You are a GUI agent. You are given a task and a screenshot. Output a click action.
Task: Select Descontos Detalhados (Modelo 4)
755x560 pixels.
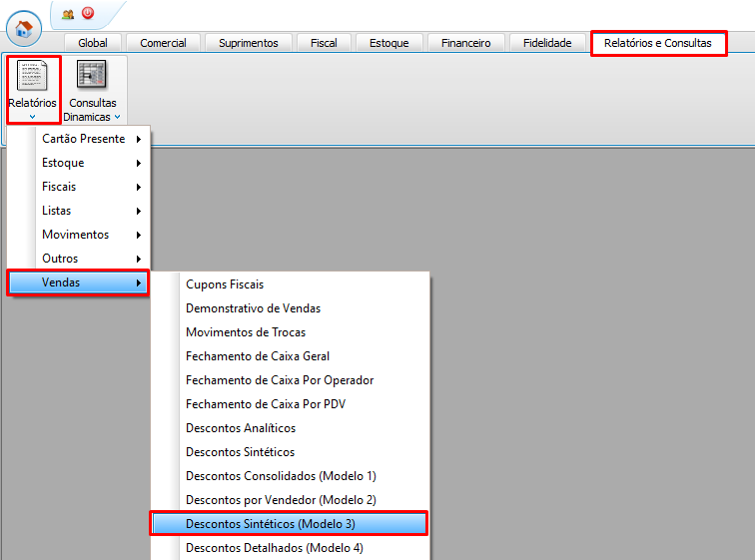pos(290,548)
